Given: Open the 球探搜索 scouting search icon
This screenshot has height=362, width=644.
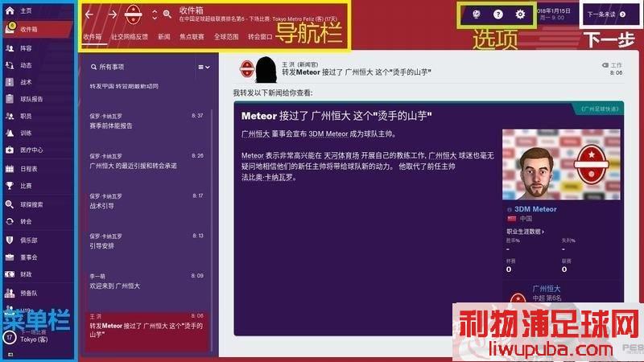Looking at the screenshot, I should point(10,204).
